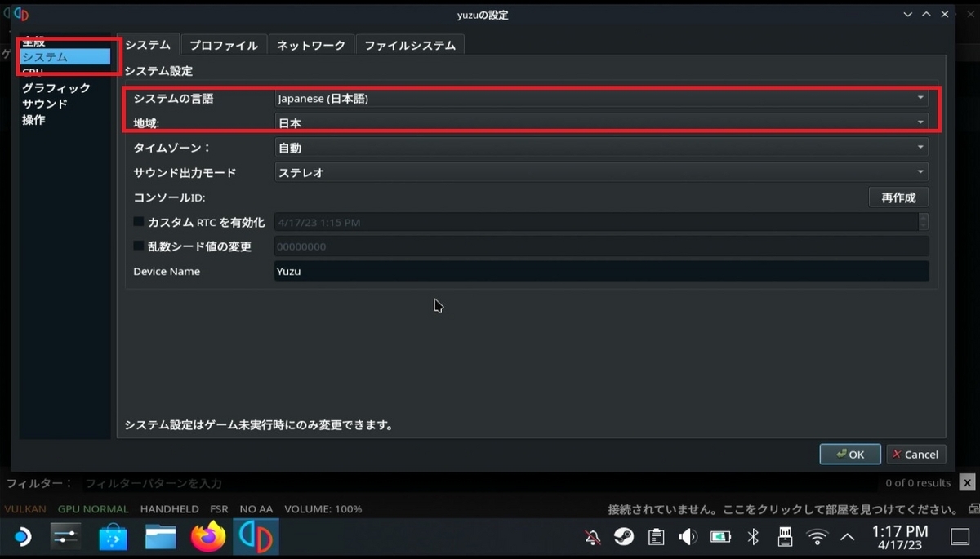Toggle the 乱数シード値の変更 checkbox
The image size is (980, 559).
click(139, 246)
